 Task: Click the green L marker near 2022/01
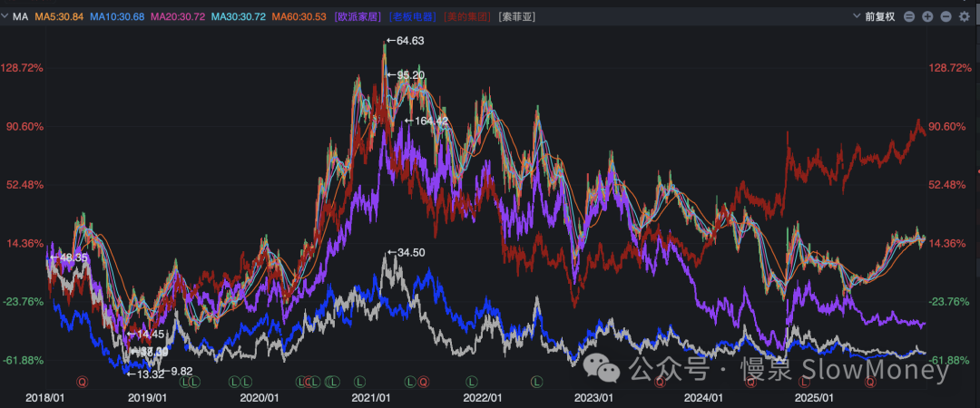470,381
